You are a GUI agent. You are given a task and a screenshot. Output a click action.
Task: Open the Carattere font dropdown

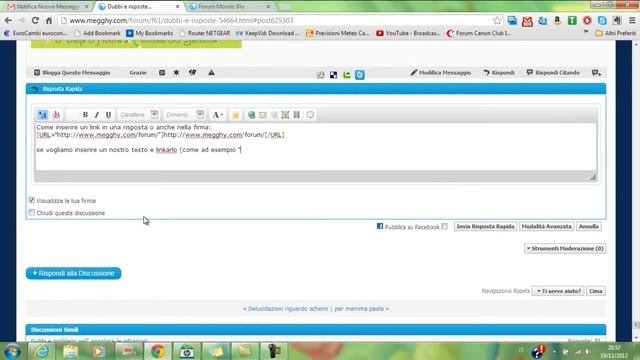coord(138,115)
